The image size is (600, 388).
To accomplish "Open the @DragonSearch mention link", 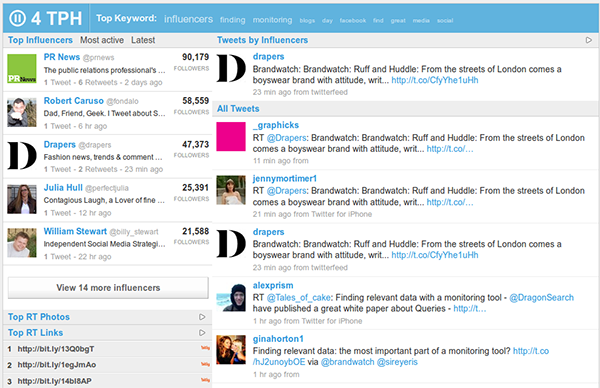I will click(541, 297).
